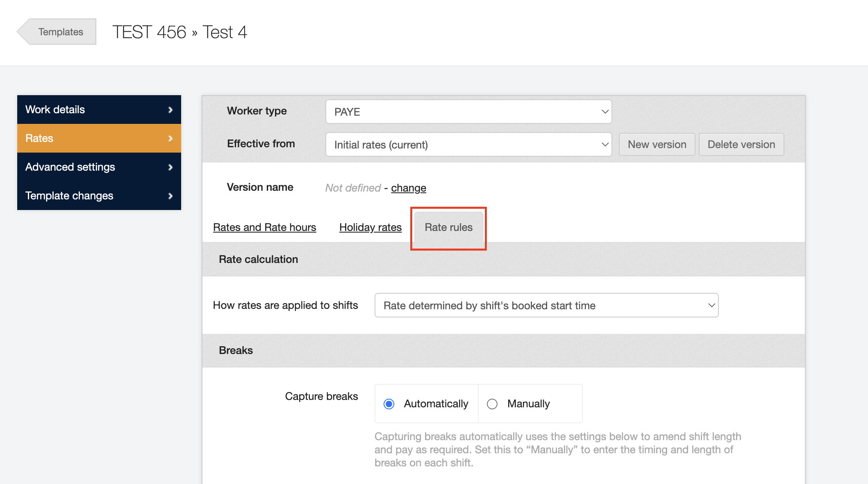Switch to Holiday rates tab
Viewport: 868px width, 484px height.
click(x=370, y=227)
